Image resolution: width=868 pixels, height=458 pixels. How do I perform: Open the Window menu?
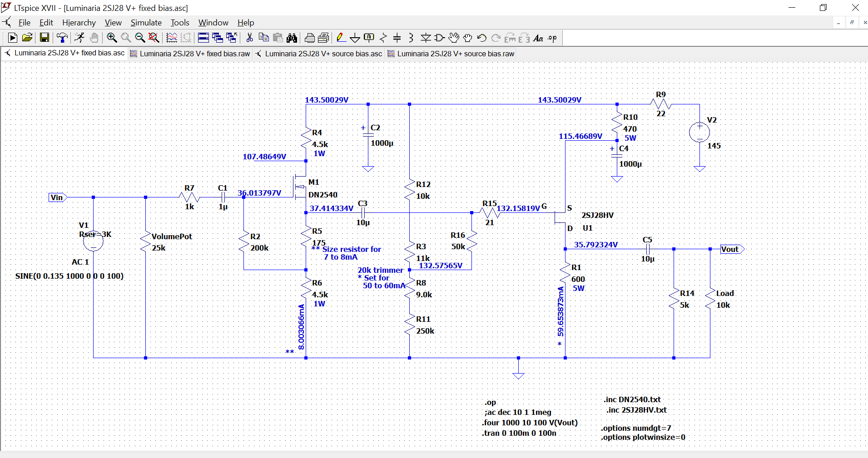213,23
